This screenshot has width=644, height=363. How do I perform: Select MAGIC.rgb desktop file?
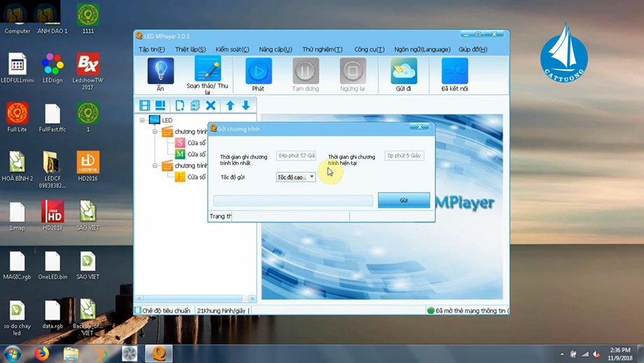pos(17,264)
